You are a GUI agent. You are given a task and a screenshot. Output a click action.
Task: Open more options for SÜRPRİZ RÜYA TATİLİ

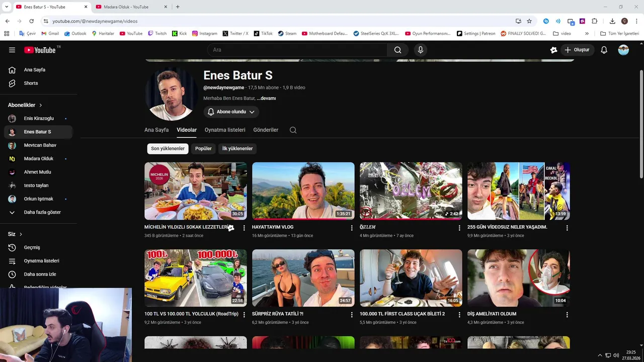click(352, 315)
